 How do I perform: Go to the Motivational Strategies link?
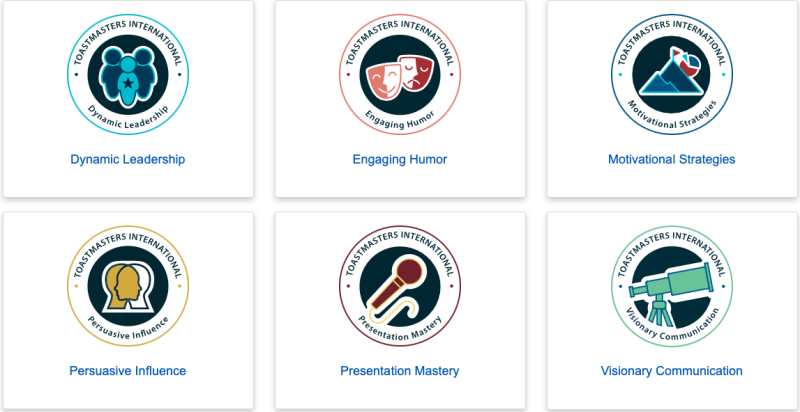click(x=672, y=159)
